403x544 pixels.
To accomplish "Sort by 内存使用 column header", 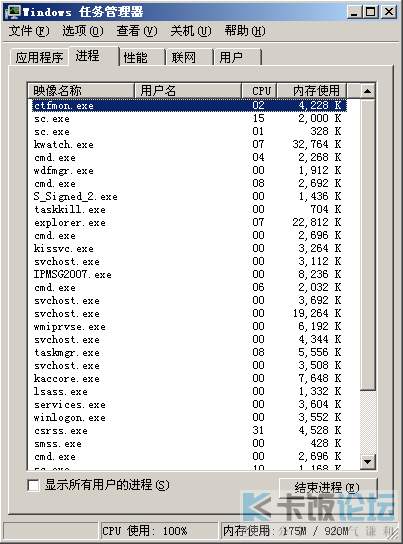I will pos(312,91).
